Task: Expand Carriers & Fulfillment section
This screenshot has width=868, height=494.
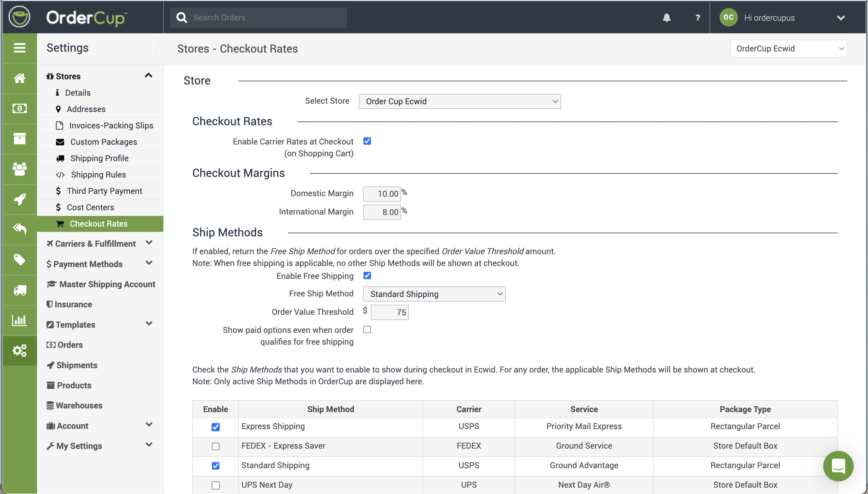Action: 149,243
